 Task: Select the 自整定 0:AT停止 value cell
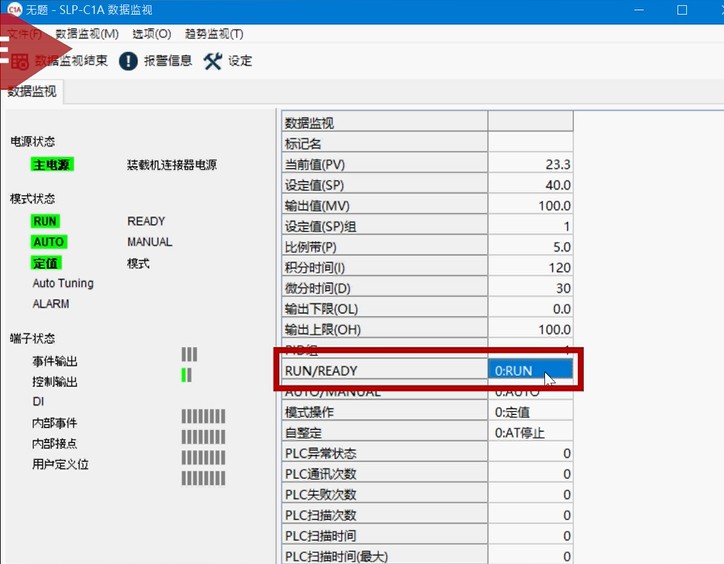pyautogui.click(x=530, y=433)
